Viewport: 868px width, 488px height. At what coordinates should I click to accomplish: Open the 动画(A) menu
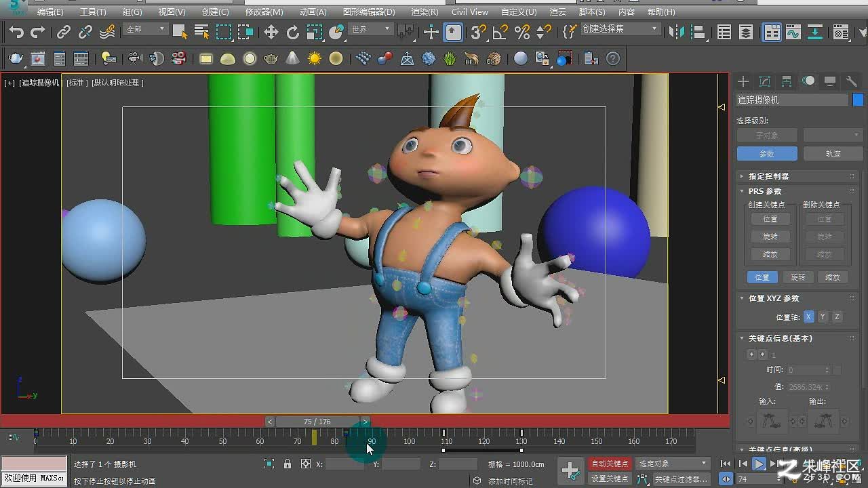[x=313, y=12]
